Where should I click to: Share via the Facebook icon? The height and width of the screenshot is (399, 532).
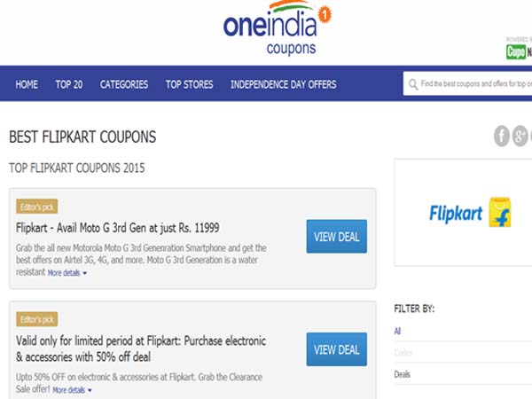[502, 136]
